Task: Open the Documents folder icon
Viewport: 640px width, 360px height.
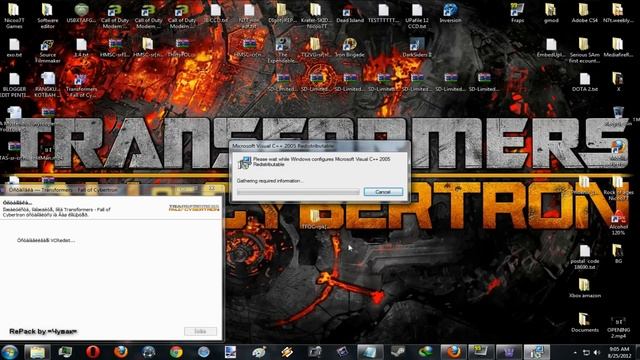Action: (x=584, y=322)
